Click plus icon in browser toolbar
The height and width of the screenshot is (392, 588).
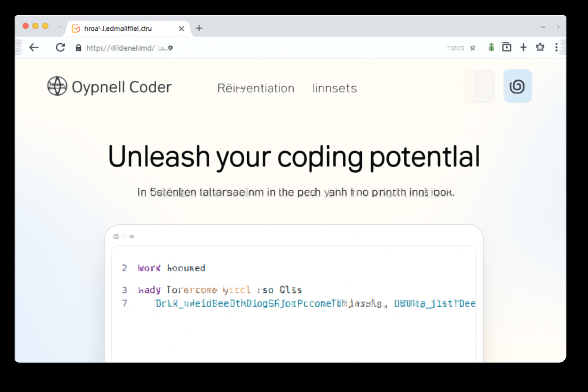523,47
